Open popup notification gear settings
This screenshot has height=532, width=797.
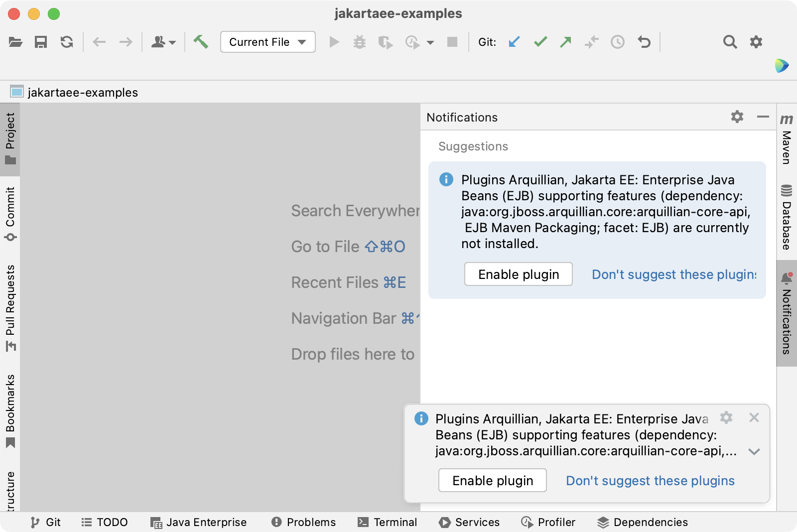tap(726, 417)
